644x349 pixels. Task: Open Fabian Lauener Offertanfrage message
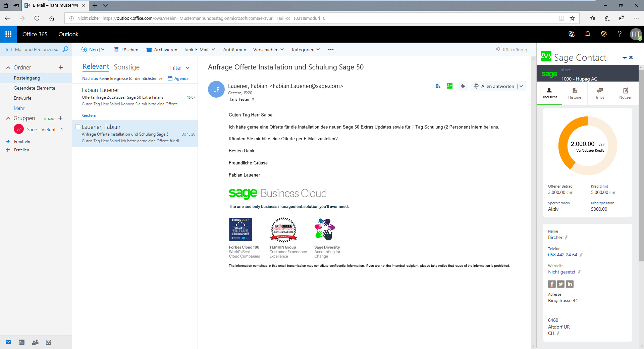[x=135, y=97]
